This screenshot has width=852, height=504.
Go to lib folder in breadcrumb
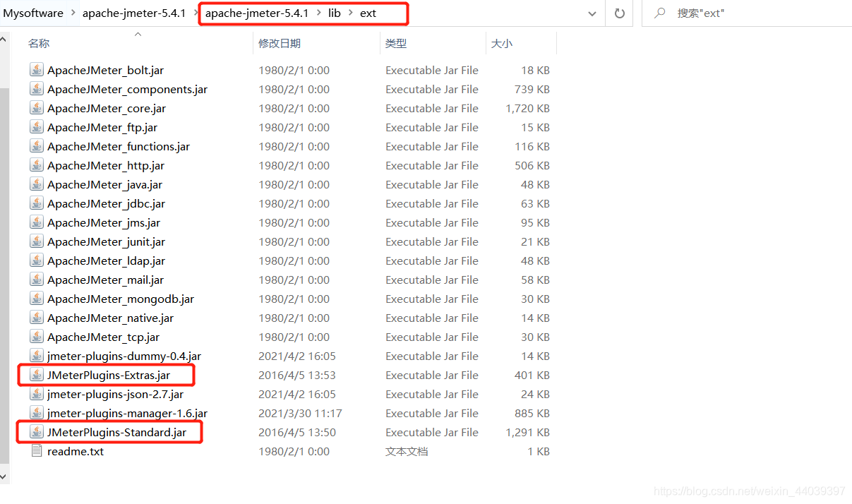click(x=335, y=13)
